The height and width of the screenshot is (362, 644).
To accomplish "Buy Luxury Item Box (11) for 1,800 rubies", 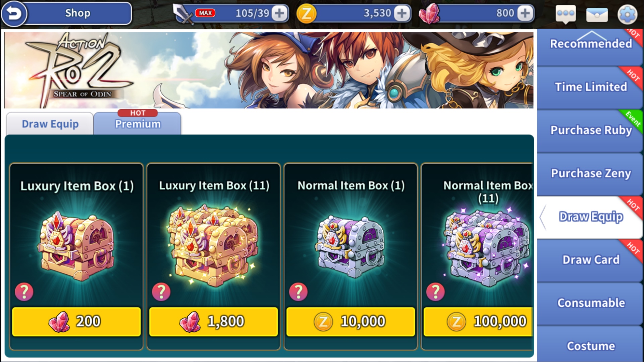I will 213,321.
